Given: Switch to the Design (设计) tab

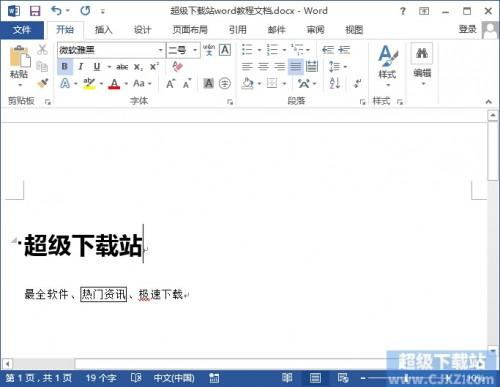Looking at the screenshot, I should pyautogui.click(x=142, y=30).
